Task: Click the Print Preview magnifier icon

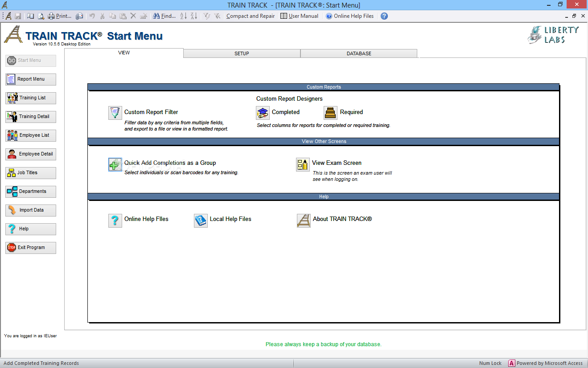Action: pyautogui.click(x=41, y=16)
